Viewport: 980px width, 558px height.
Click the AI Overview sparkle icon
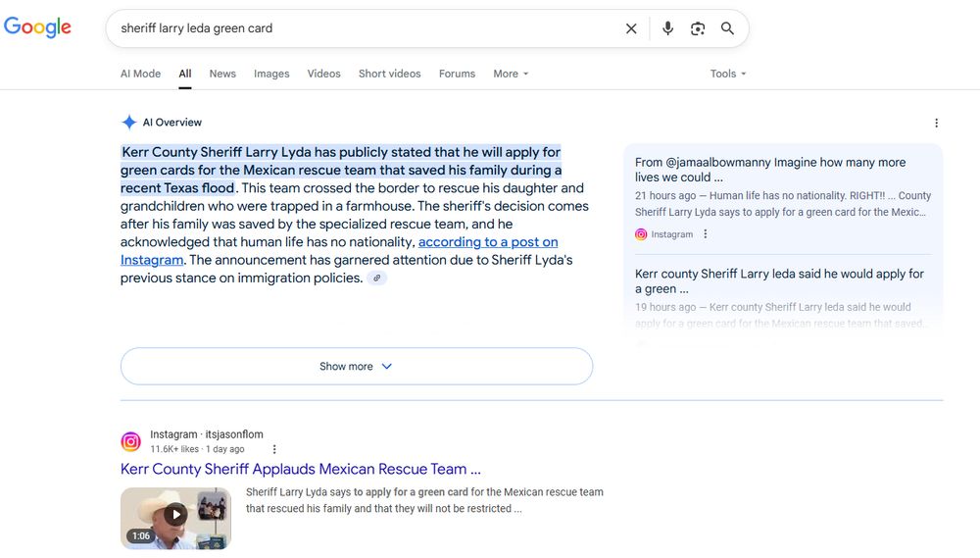click(x=128, y=122)
